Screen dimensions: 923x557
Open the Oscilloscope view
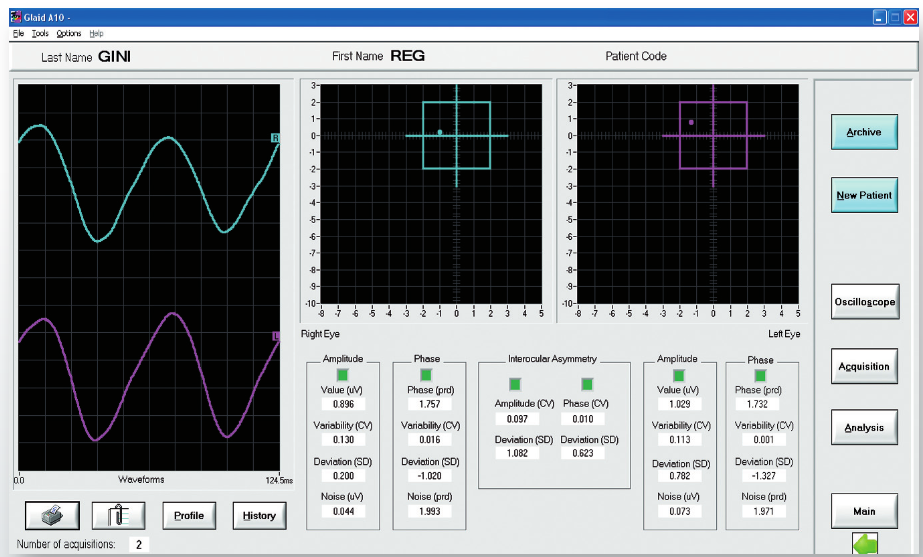pos(865,301)
